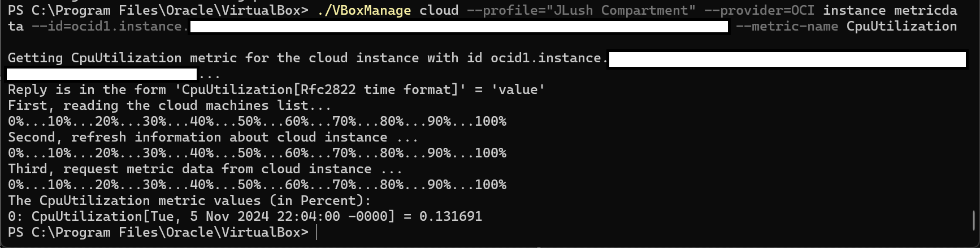Click the terminal scrollbar thumb
This screenshot has width=980, height=248.
(x=973, y=220)
